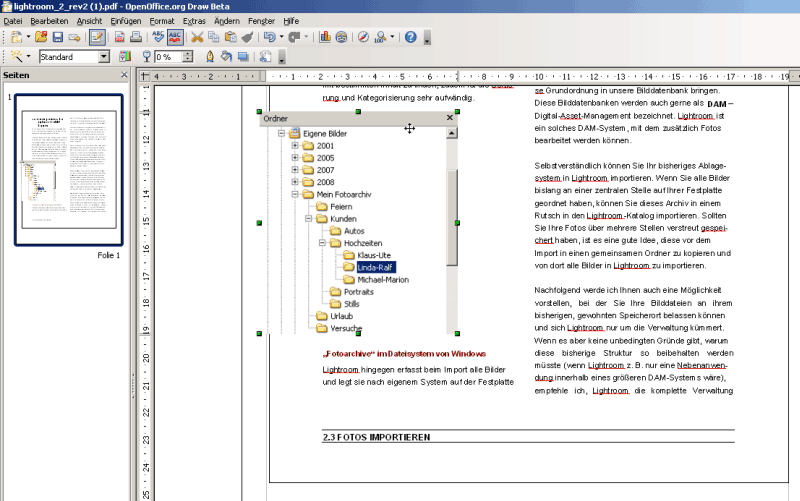Open the Einfügen menu
800x501 pixels.
tap(126, 20)
